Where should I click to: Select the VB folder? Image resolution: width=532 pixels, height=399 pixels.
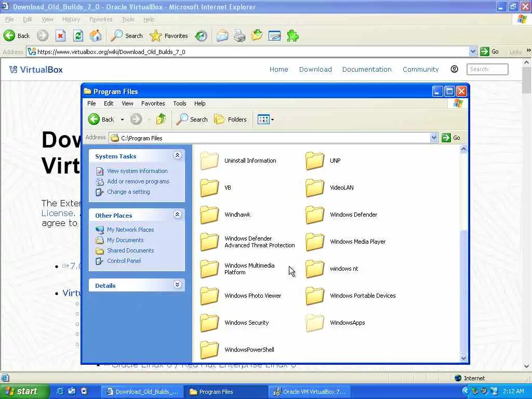(x=216, y=188)
